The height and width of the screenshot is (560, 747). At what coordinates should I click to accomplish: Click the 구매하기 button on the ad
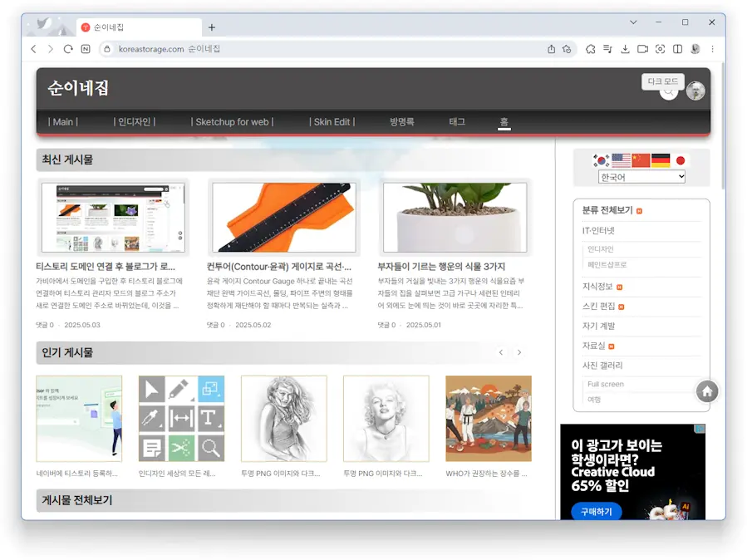pos(597,512)
